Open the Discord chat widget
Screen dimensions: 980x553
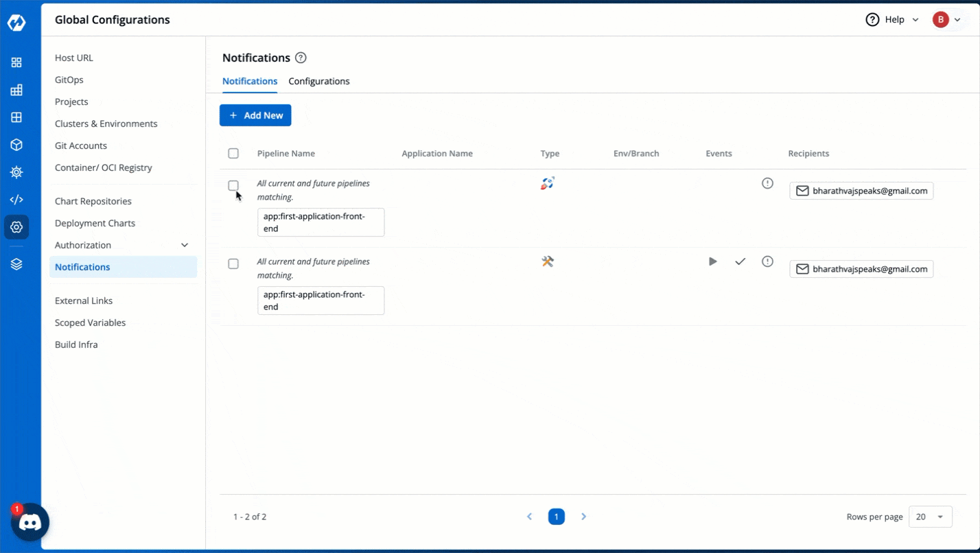[x=29, y=522]
